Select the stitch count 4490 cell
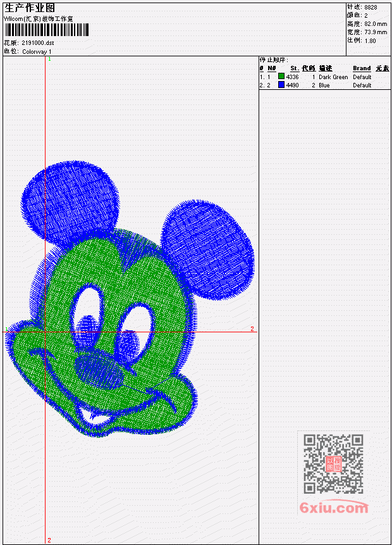This screenshot has height=545, width=392. 292,85
